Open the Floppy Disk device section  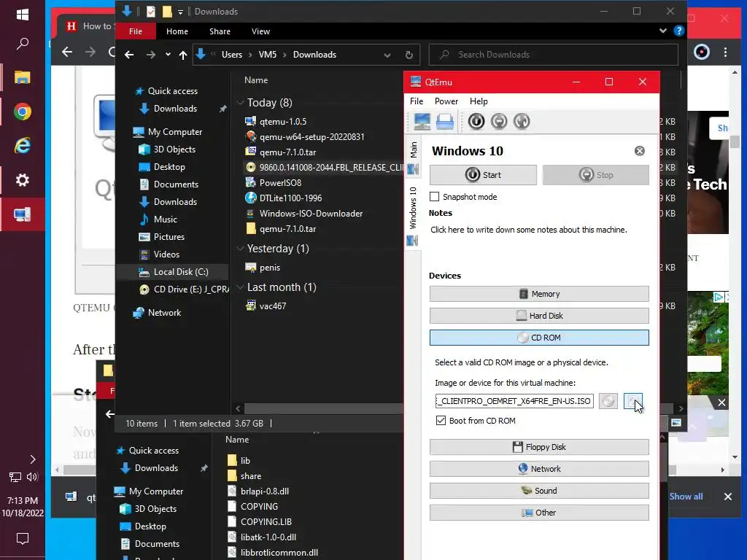pos(539,447)
